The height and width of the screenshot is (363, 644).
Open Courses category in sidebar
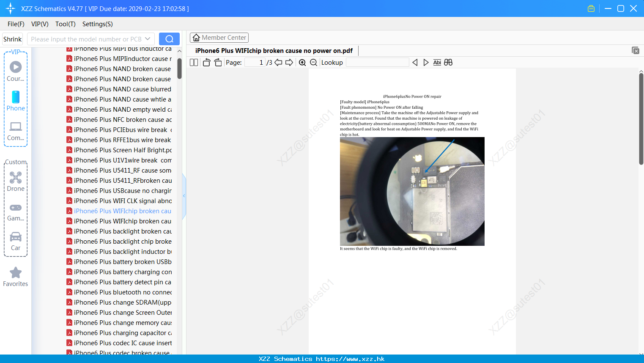point(16,71)
